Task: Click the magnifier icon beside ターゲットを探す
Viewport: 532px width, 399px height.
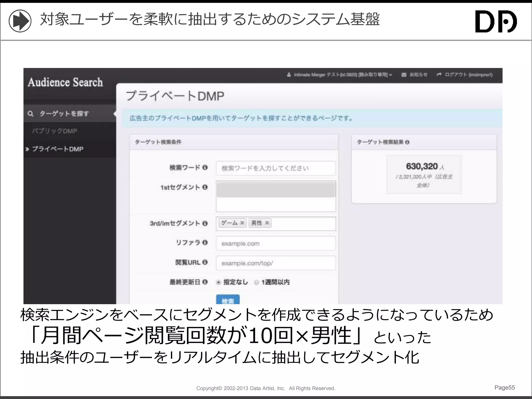Action: click(31, 114)
